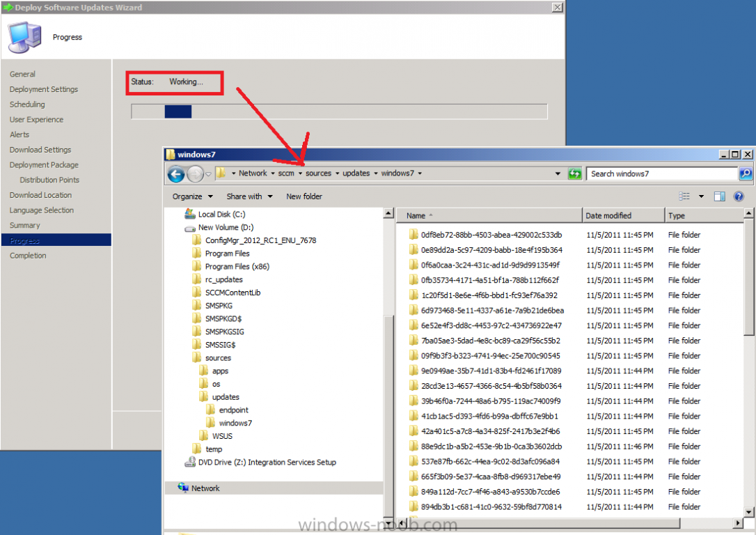Screen dimensions: 756x535
Task: Select SMSPKGD$ folder in tree
Action: [223, 318]
